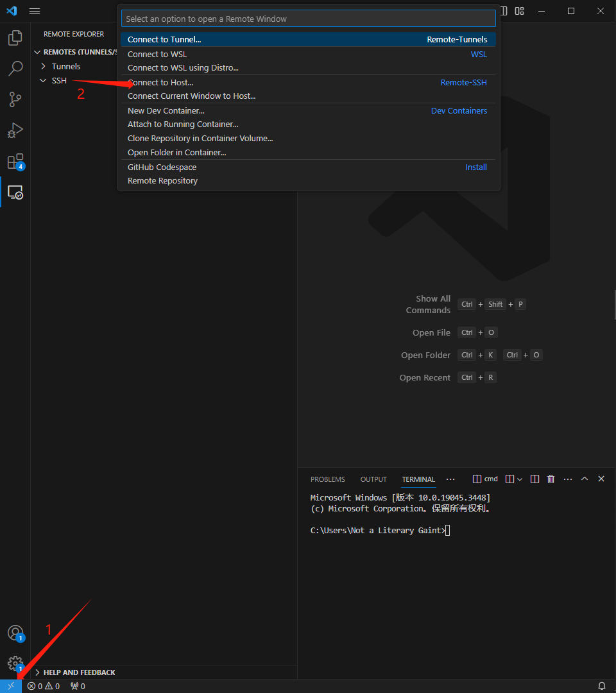Open the Extensions view icon
This screenshot has height=693, width=616.
point(15,161)
